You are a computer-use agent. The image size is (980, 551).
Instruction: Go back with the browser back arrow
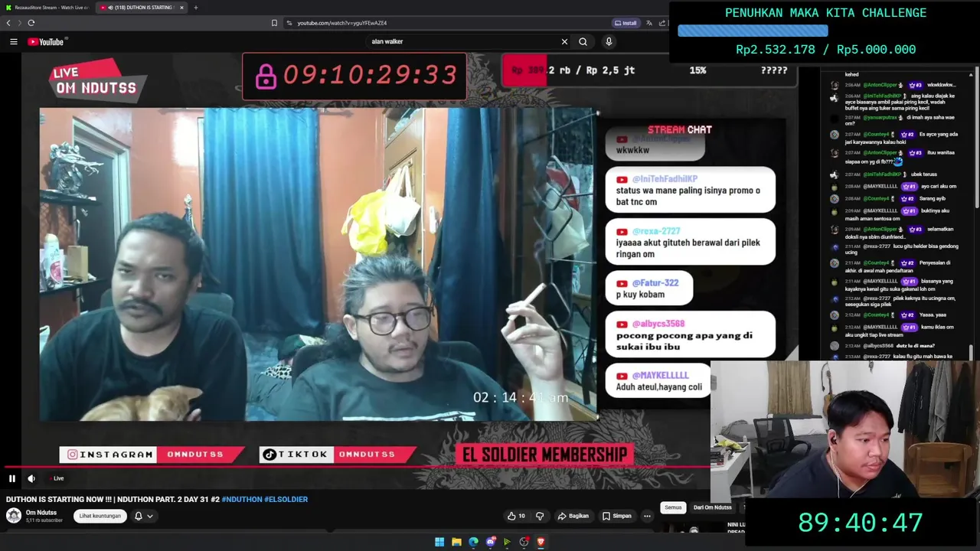tap(8, 23)
